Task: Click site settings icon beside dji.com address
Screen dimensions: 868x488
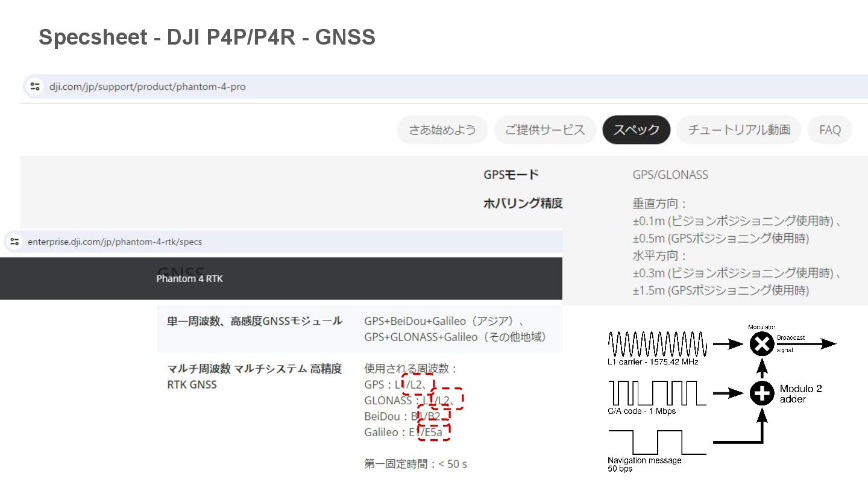Action: point(35,86)
